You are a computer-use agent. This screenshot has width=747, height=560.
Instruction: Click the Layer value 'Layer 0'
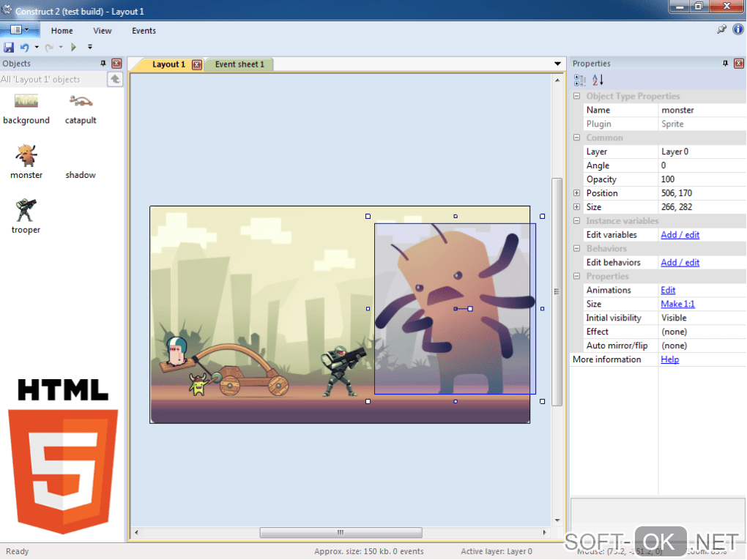(x=702, y=152)
